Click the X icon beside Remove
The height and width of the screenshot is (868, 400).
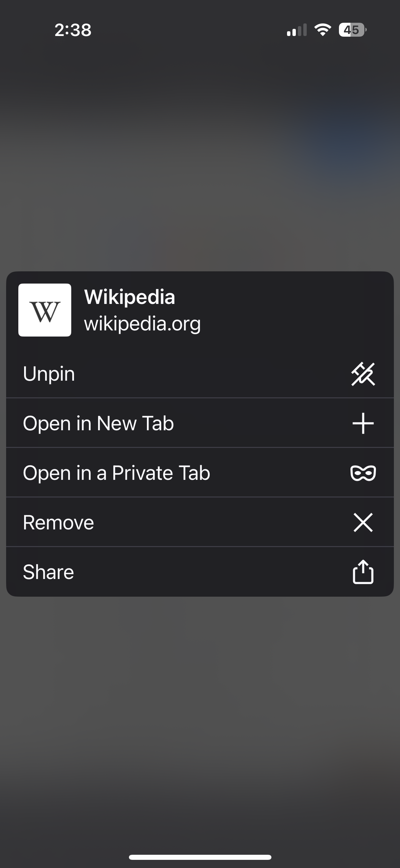pyautogui.click(x=363, y=522)
